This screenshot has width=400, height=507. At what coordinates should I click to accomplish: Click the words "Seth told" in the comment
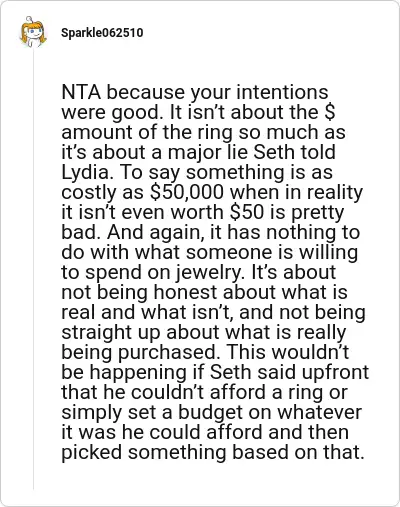(x=294, y=152)
